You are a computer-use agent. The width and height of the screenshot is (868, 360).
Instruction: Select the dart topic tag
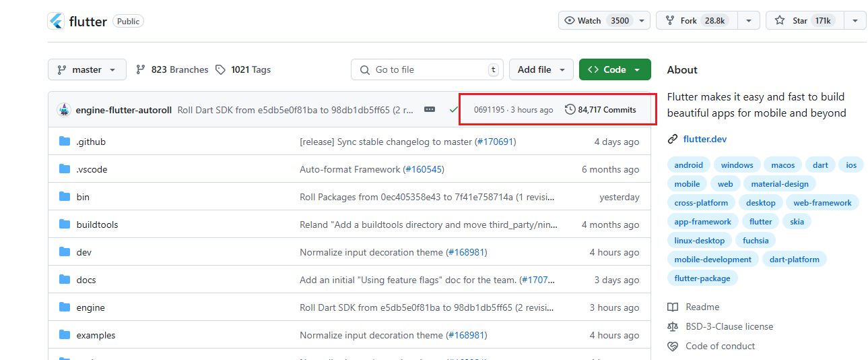820,165
